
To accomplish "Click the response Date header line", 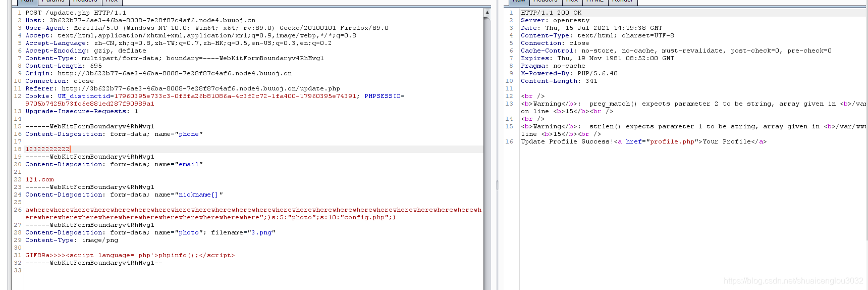I will pyautogui.click(x=591, y=28).
